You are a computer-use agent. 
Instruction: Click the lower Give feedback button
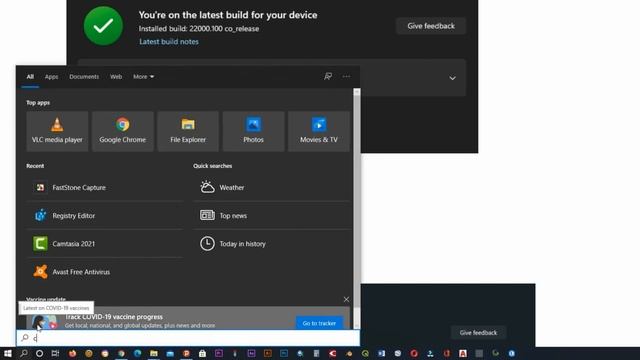click(x=478, y=333)
